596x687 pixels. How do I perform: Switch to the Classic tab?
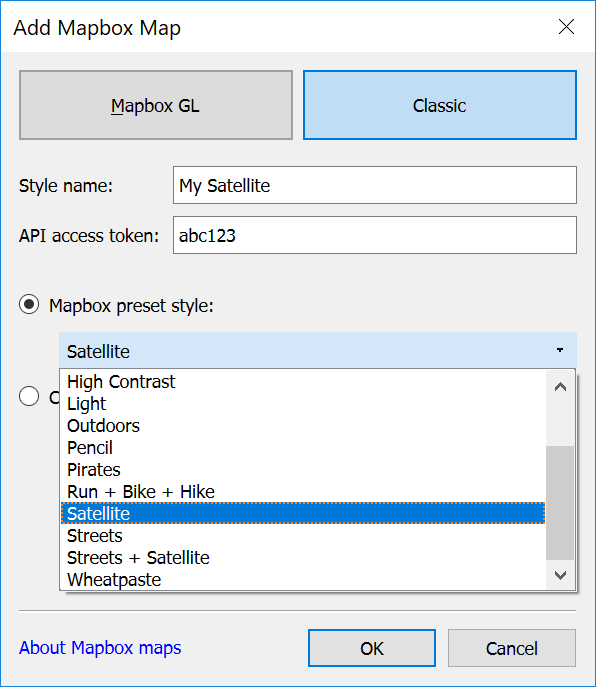[x=440, y=105]
